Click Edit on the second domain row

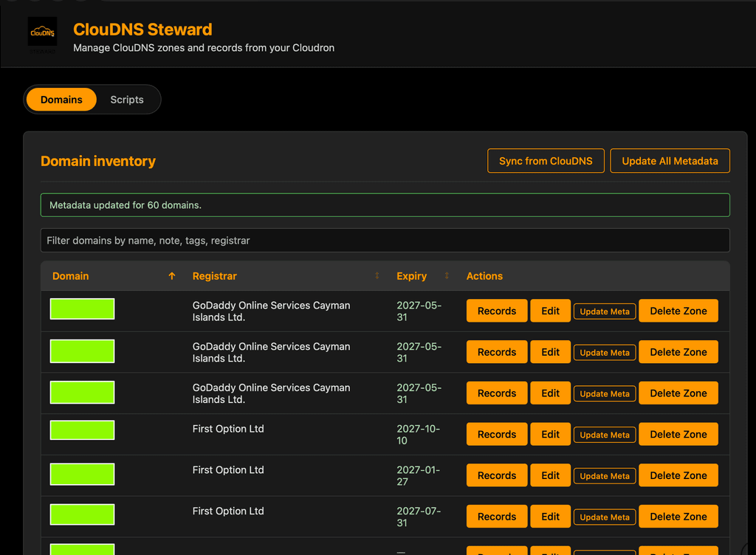click(550, 351)
